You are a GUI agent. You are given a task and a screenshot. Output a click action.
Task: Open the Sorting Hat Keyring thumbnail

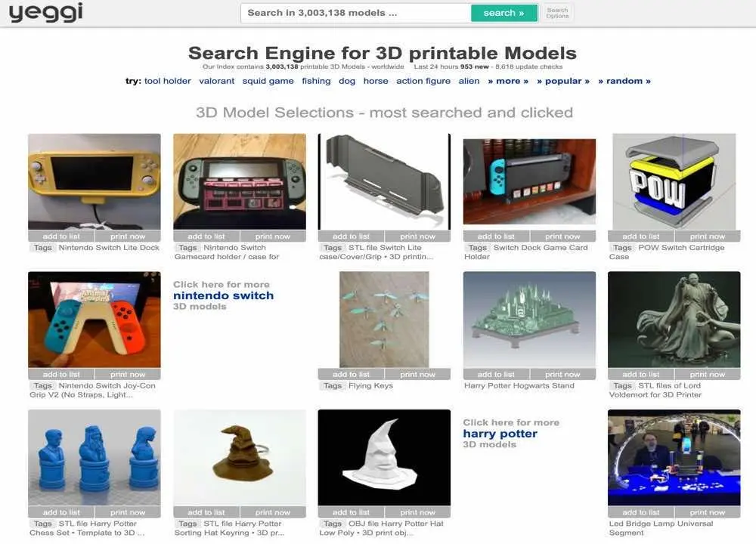coord(239,458)
